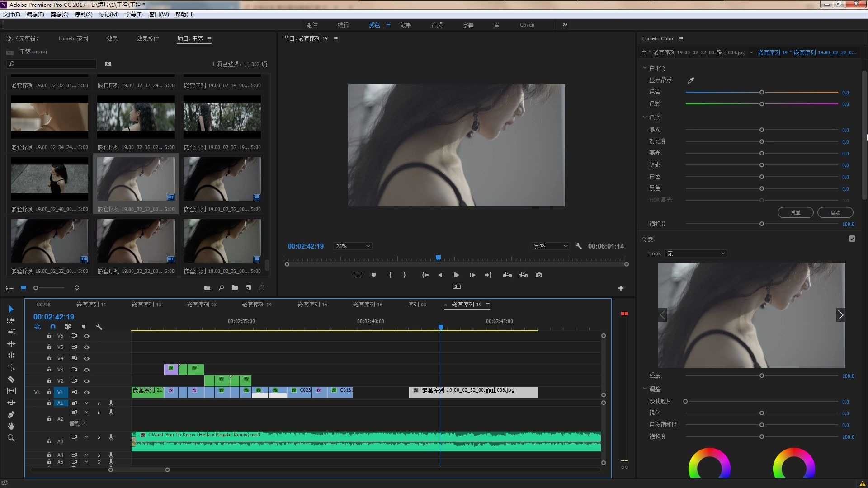Select the Hand tool

11,426
